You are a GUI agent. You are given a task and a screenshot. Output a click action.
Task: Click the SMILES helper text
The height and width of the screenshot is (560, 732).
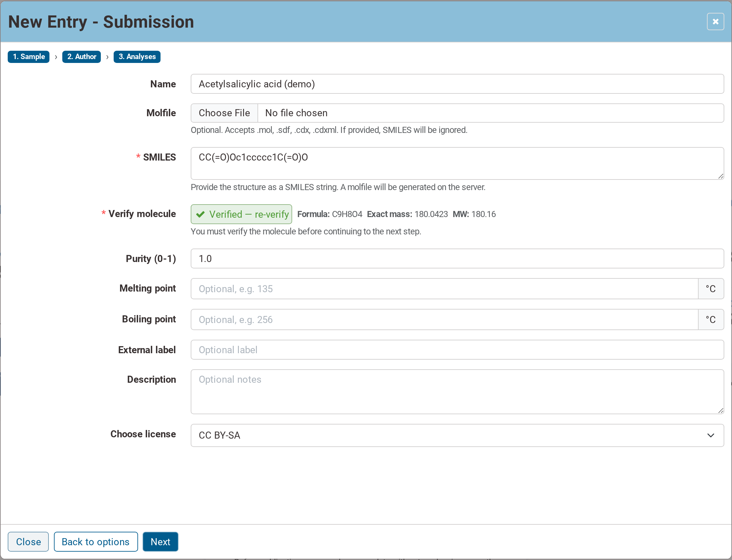point(338,187)
